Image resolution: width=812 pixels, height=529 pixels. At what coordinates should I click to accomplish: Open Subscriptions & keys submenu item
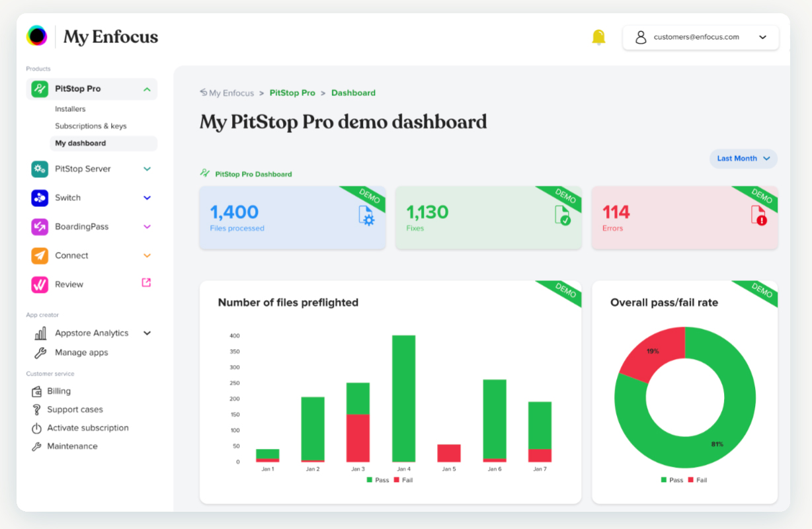[x=91, y=126]
